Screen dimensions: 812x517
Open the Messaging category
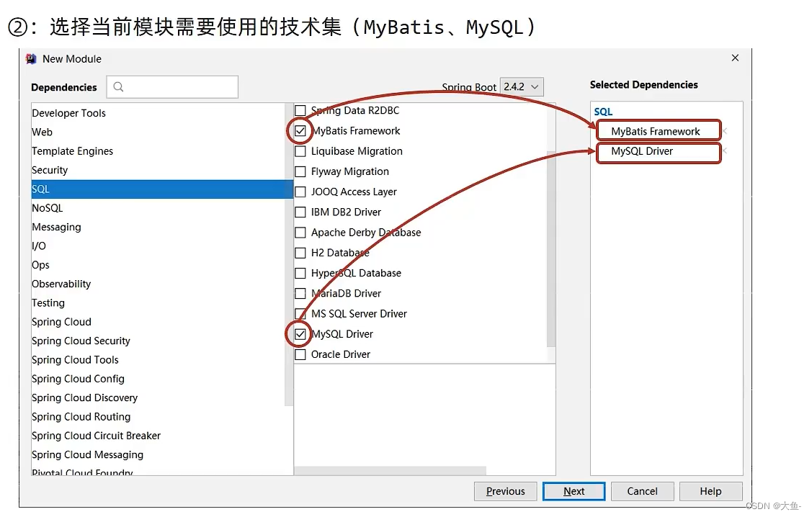158,227
